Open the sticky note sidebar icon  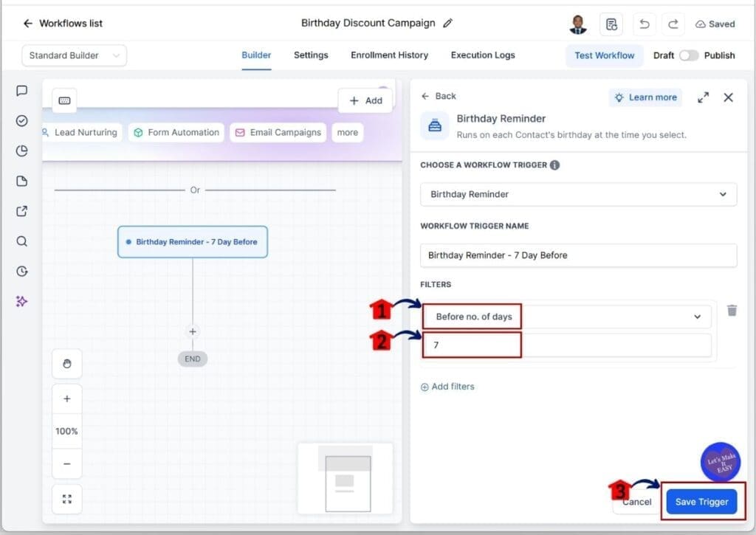[21, 182]
